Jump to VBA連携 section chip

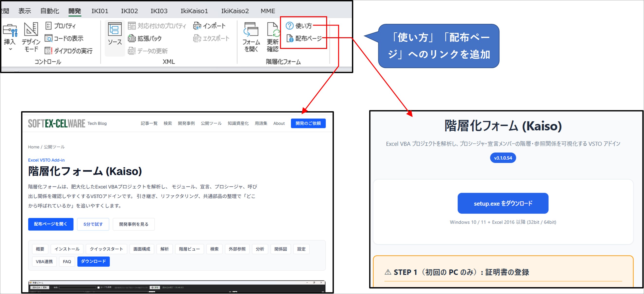(44, 261)
